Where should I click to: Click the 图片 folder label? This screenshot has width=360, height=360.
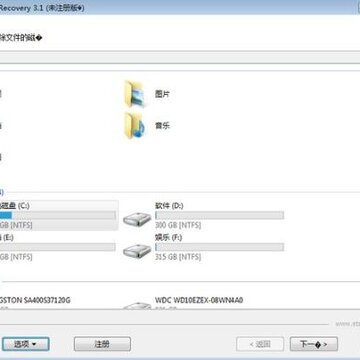coord(162,94)
